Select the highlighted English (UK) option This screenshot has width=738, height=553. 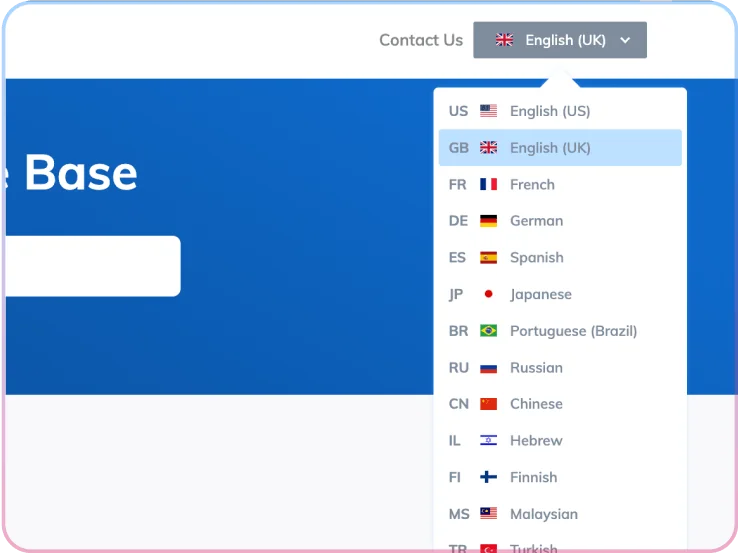560,148
